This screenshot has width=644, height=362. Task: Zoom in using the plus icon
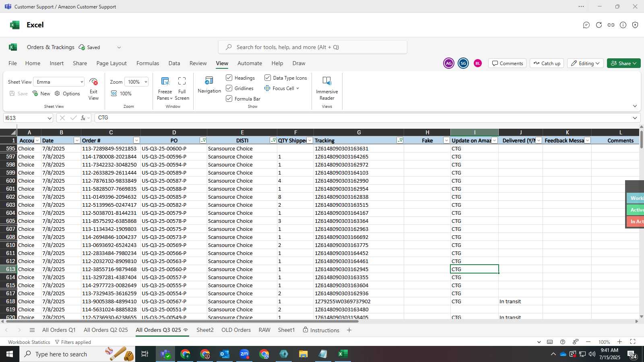coord(619,342)
